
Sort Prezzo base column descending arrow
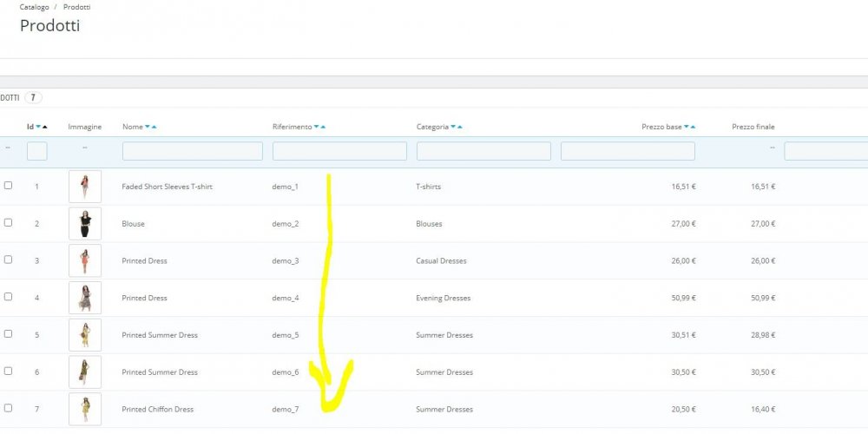pyautogui.click(x=687, y=128)
